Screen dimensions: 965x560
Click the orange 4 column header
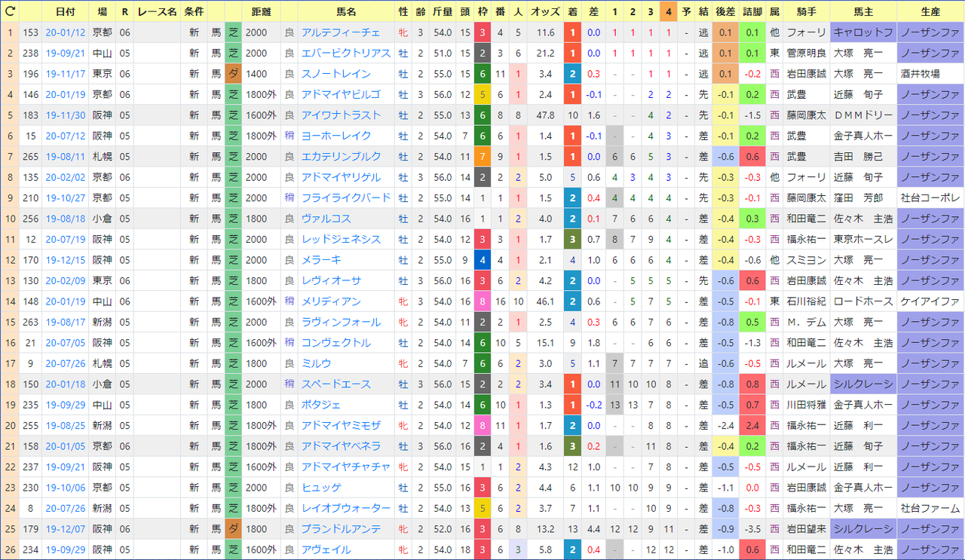(x=668, y=12)
